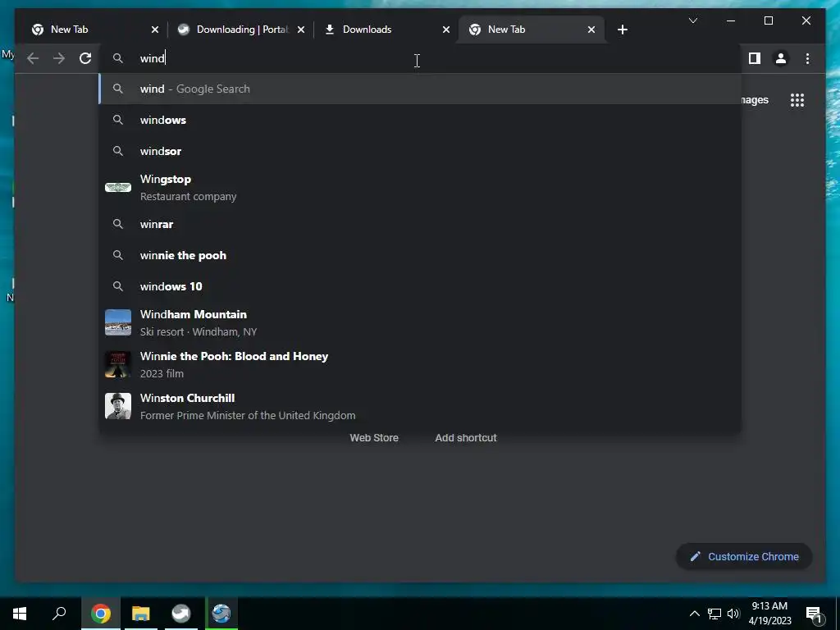Click the Winston Churchill portrait thumbnail

coord(118,406)
